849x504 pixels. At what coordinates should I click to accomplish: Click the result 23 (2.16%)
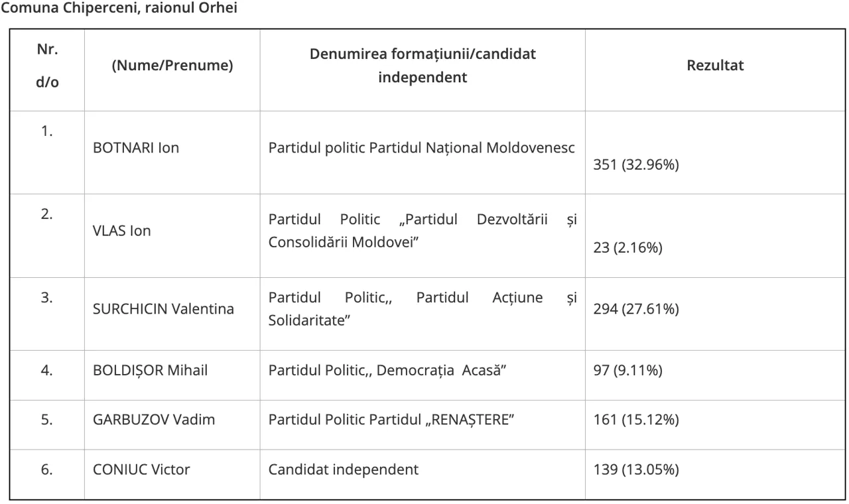point(628,249)
